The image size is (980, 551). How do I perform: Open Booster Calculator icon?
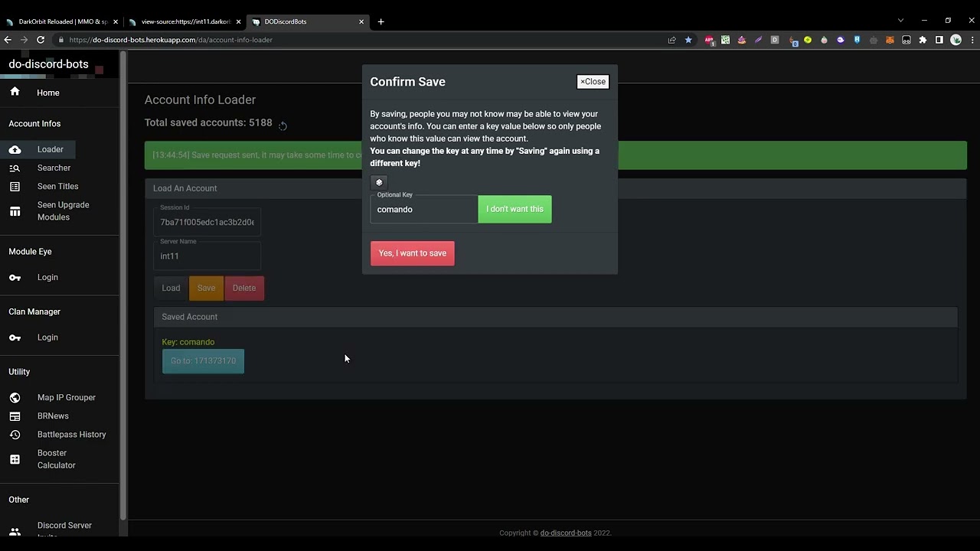[15, 459]
